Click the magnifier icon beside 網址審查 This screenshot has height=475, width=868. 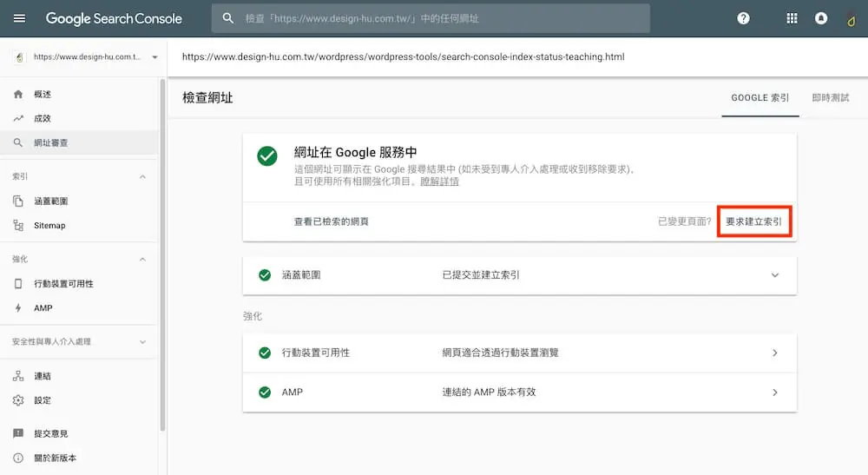pos(18,142)
